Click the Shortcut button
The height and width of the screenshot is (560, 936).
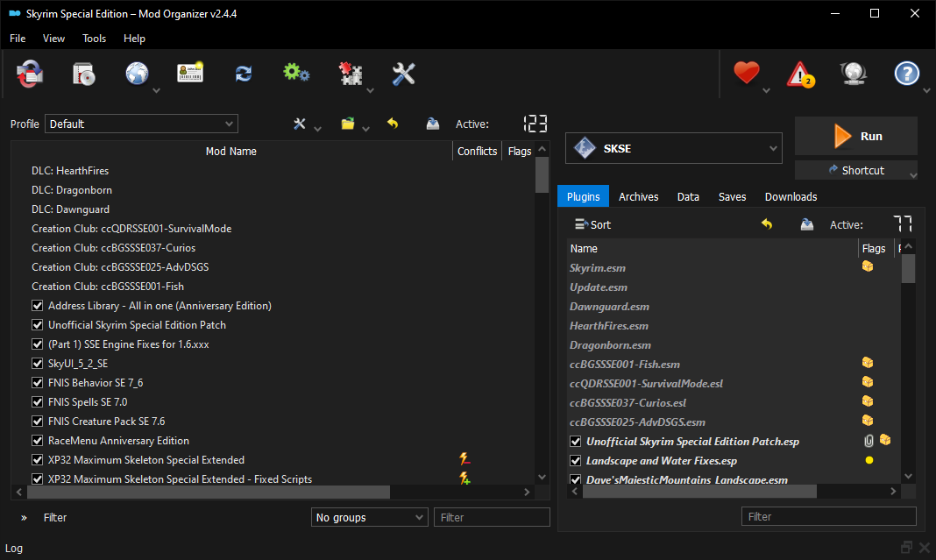(x=856, y=170)
